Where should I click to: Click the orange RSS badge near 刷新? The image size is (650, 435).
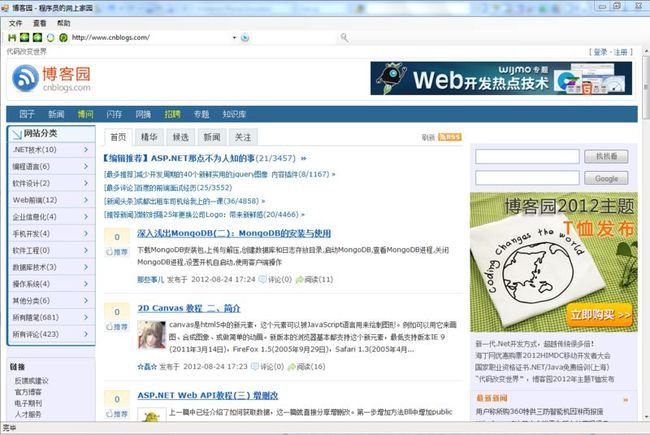[450, 137]
